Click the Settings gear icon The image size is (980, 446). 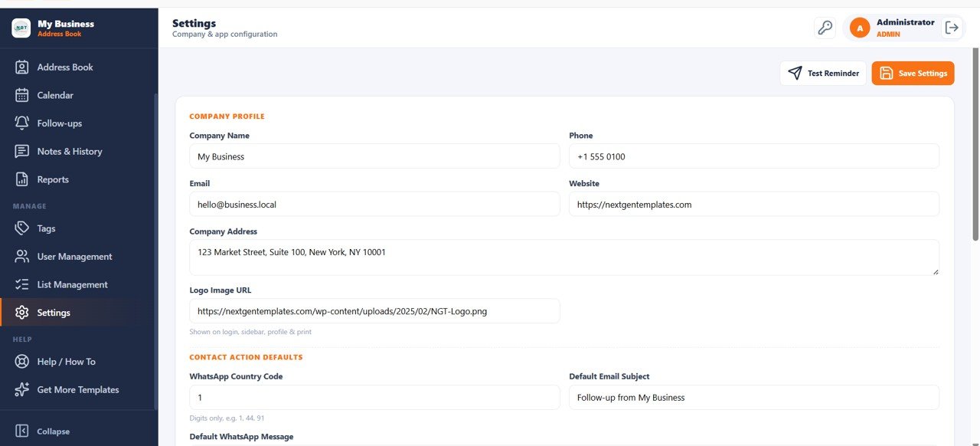pos(22,313)
